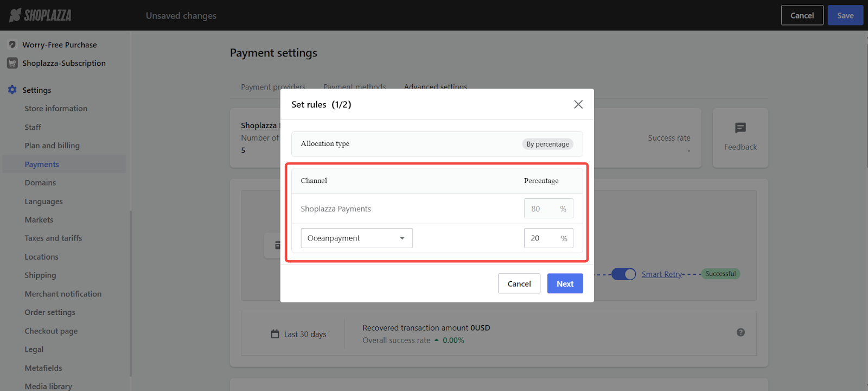Click the Successful status badge
Screen dimensions: 868x391
720,274
